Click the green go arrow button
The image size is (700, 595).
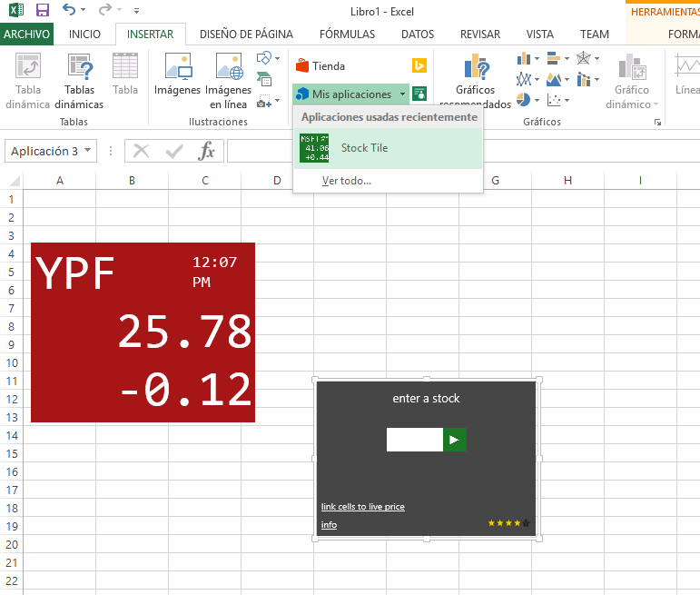(455, 440)
